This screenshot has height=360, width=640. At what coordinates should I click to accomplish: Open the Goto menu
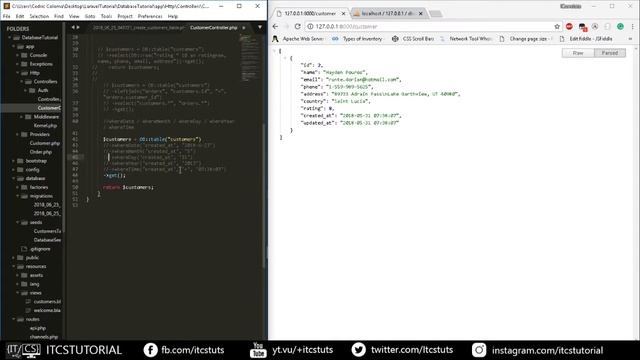90,16
